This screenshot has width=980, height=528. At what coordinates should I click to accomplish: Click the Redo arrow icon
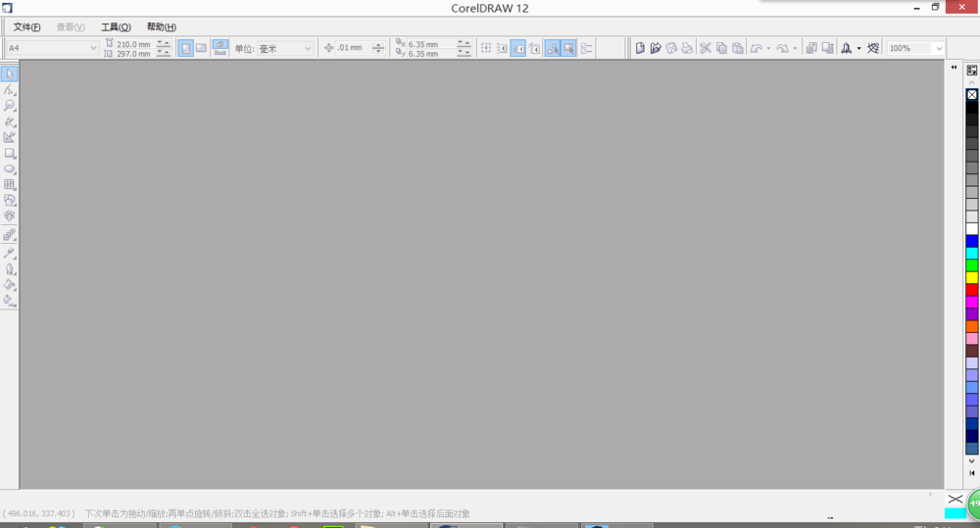tap(782, 48)
